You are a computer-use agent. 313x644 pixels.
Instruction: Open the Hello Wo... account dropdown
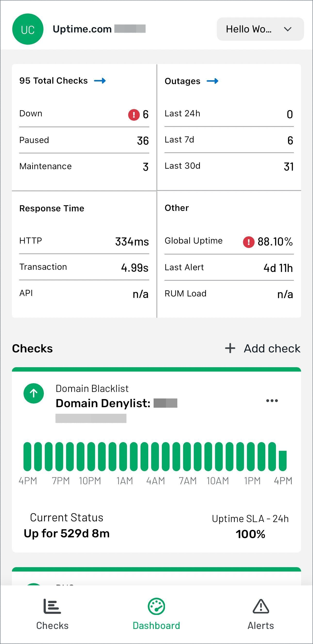coord(260,29)
